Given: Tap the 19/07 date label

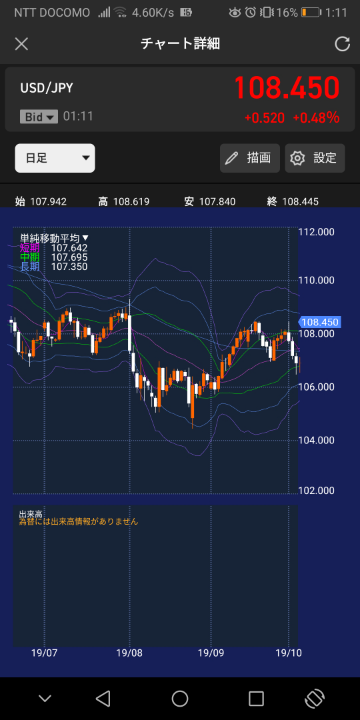Looking at the screenshot, I should 45,652.
